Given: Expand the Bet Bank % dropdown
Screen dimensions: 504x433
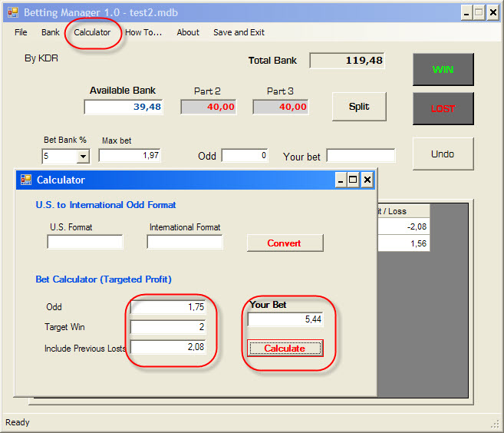Looking at the screenshot, I should (84, 157).
